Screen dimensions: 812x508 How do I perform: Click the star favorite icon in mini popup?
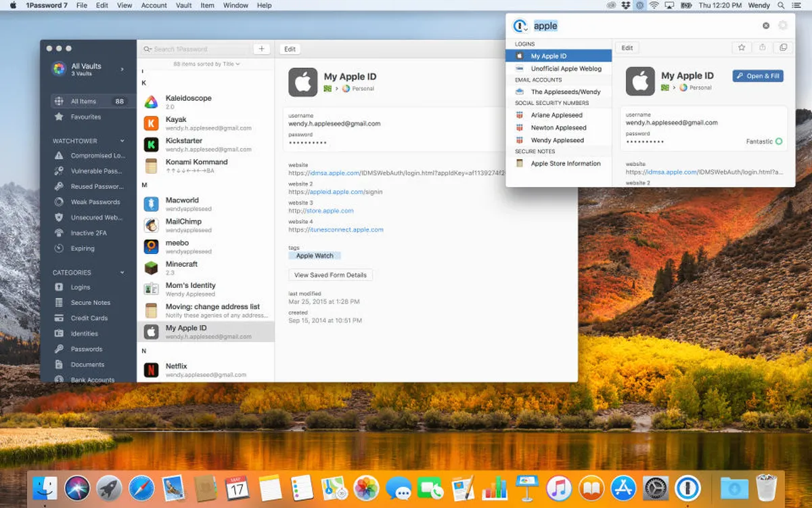pos(742,47)
